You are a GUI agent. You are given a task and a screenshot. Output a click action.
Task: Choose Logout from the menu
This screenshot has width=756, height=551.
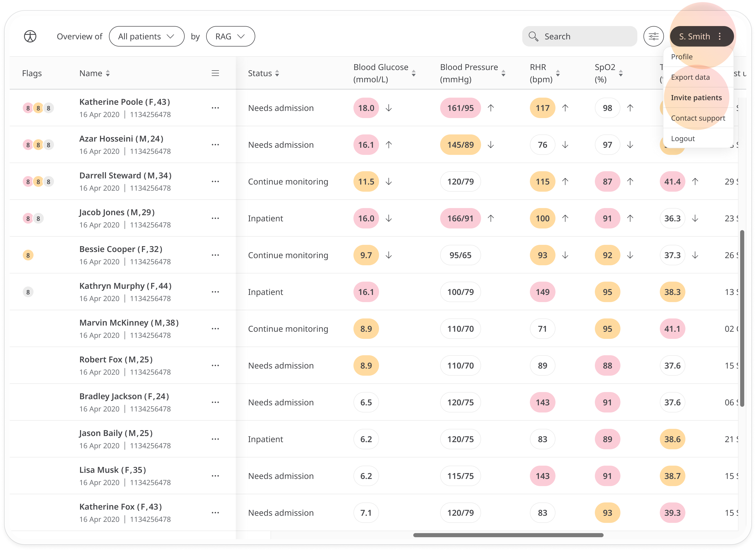pyautogui.click(x=698, y=139)
